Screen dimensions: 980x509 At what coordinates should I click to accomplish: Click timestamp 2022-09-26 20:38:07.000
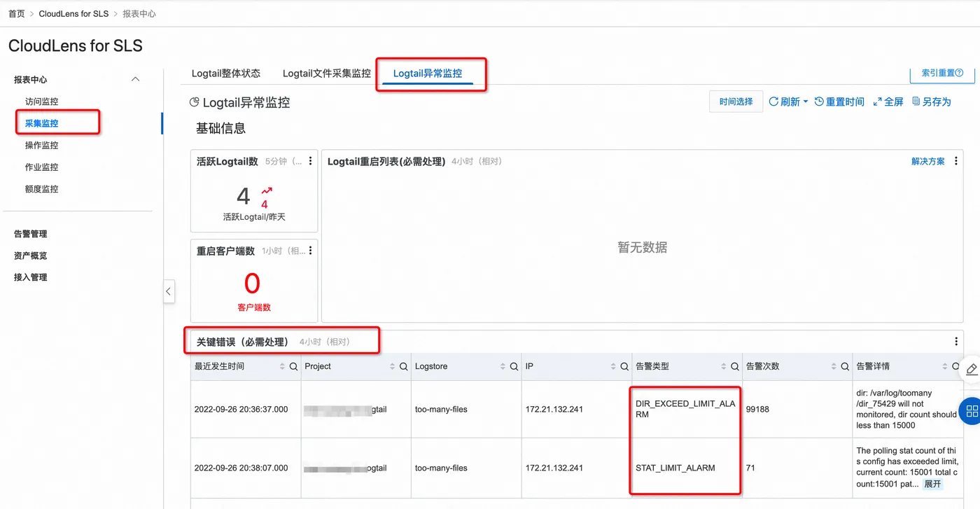coord(241,468)
